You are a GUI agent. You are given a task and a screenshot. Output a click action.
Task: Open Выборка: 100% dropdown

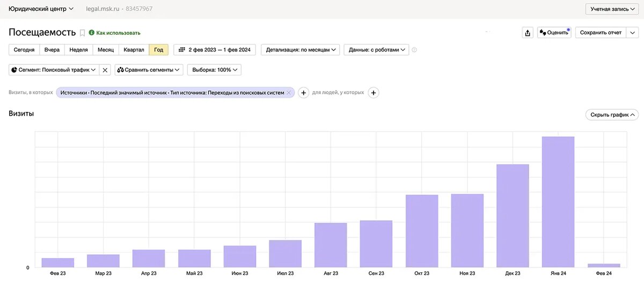(x=214, y=70)
